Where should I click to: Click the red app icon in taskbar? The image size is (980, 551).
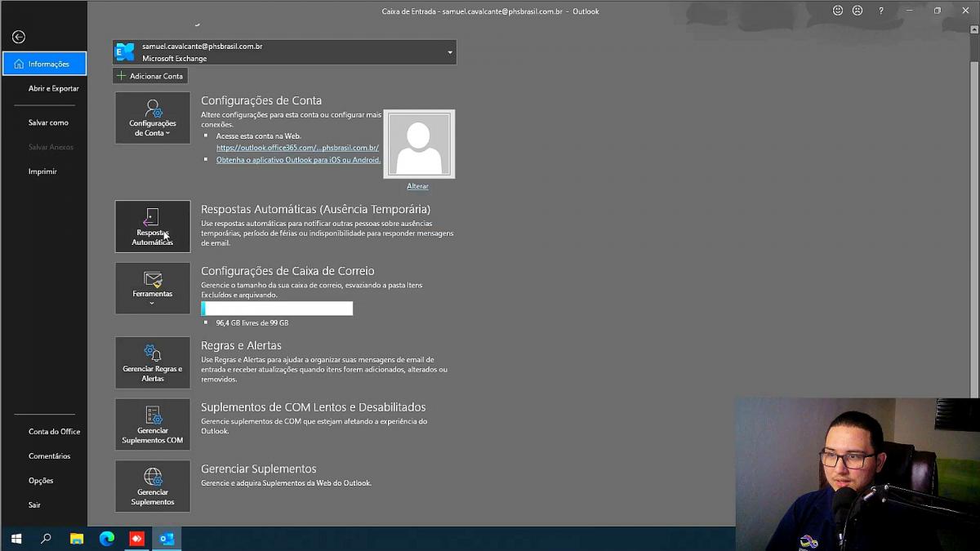pyautogui.click(x=136, y=539)
